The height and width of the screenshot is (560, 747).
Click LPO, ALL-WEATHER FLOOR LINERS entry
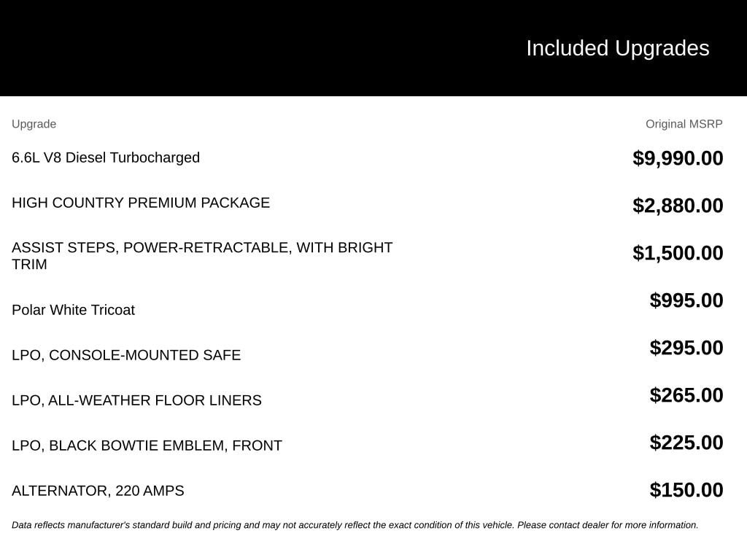pos(136,400)
